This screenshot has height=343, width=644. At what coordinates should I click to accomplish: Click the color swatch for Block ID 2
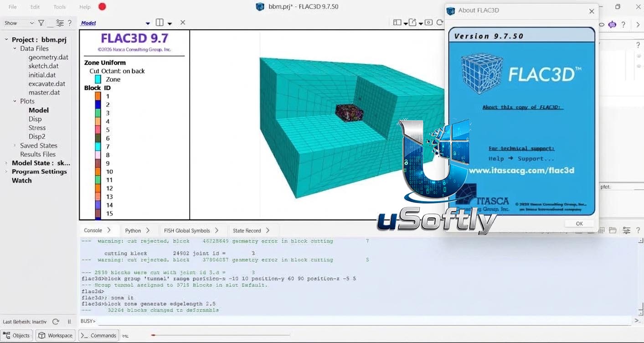click(98, 104)
